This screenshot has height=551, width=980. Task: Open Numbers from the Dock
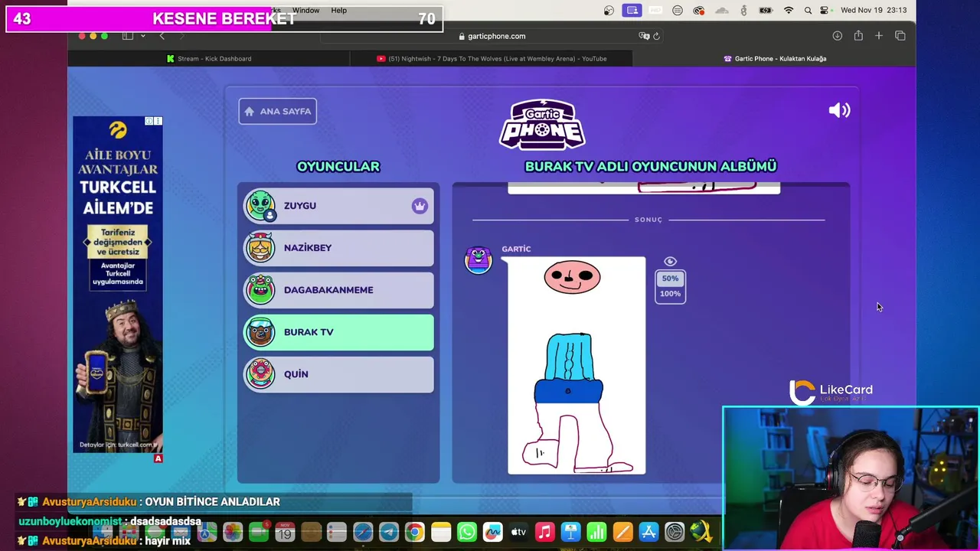tap(596, 532)
